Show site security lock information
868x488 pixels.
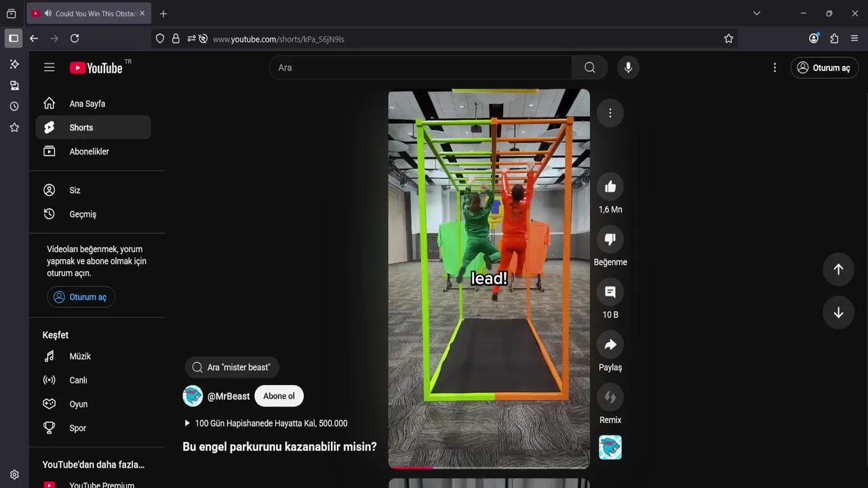coord(176,39)
